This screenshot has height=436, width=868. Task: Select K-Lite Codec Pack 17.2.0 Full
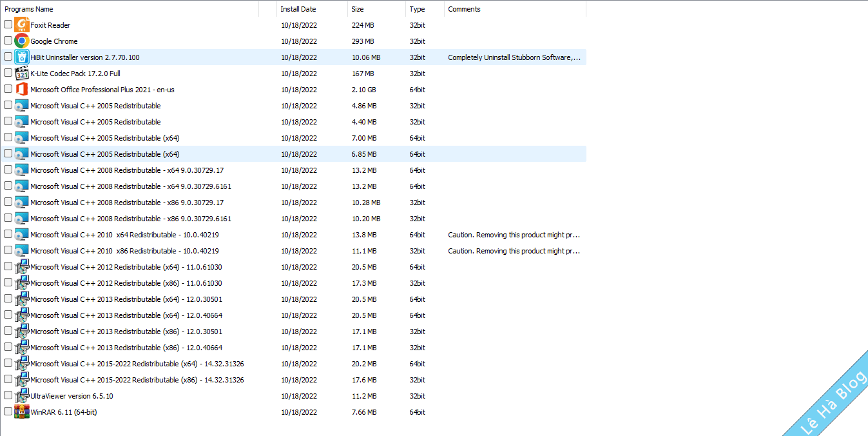tap(75, 74)
